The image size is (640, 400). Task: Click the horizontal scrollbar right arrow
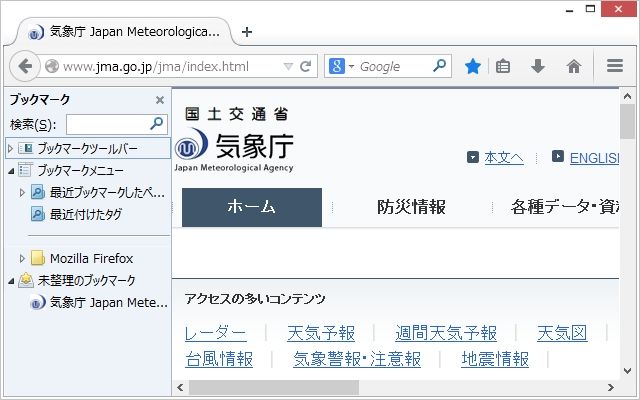(611, 387)
